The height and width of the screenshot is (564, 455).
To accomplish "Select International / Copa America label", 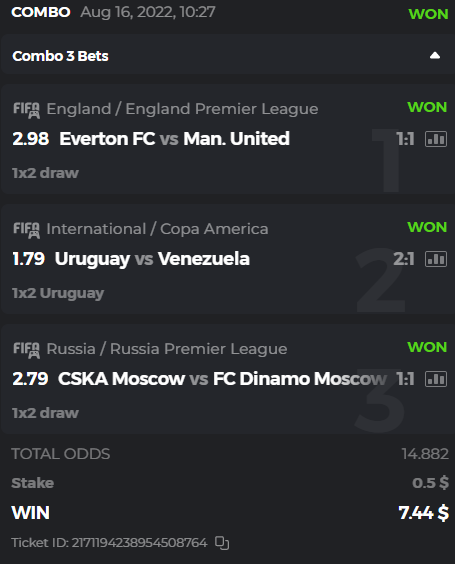I will point(157,229).
